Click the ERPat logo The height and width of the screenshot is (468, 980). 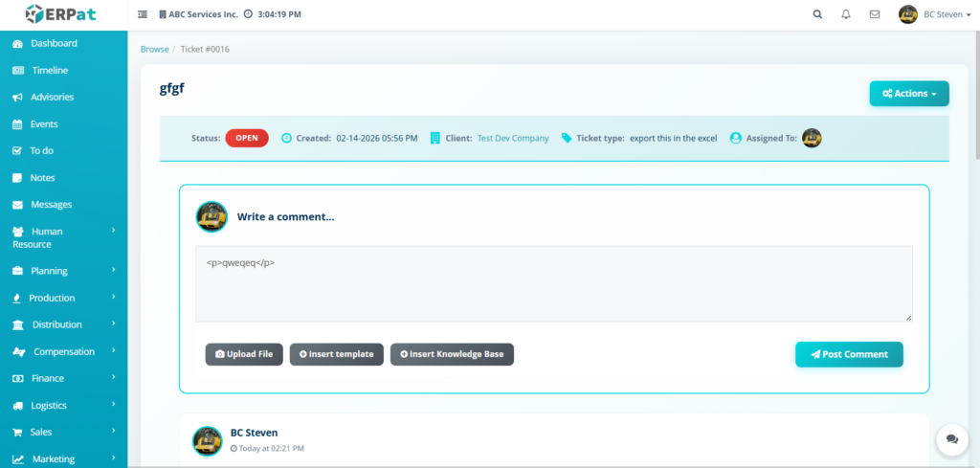point(59,14)
